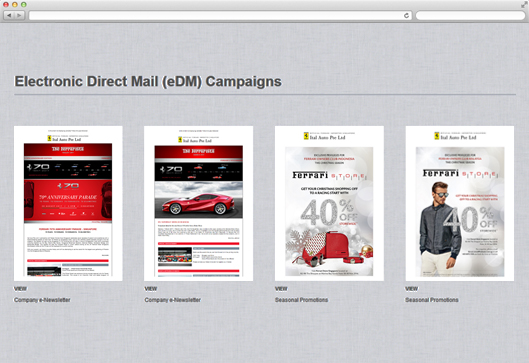Go back with the browser back arrow

[9, 15]
